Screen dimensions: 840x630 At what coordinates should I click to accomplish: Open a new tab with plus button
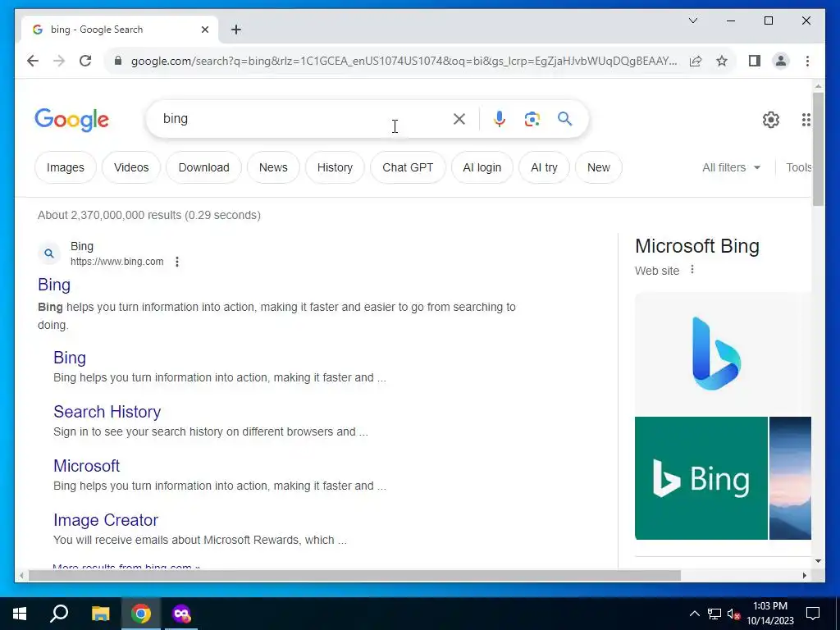236,30
